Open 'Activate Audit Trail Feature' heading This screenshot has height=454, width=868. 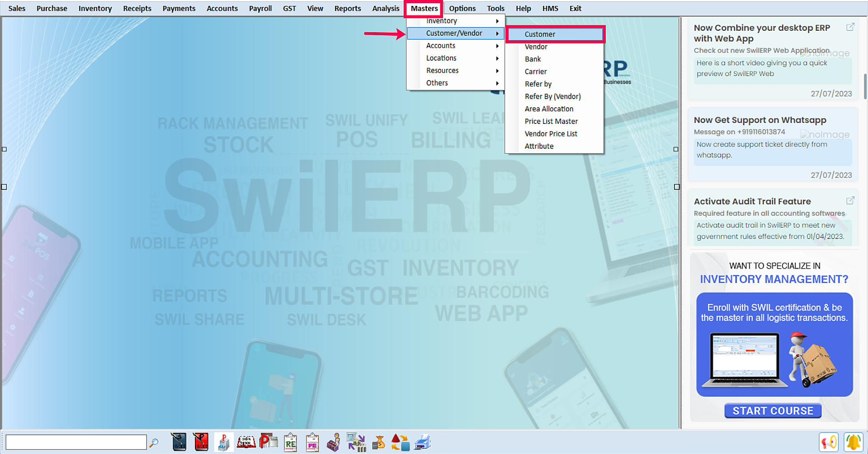pyautogui.click(x=752, y=201)
